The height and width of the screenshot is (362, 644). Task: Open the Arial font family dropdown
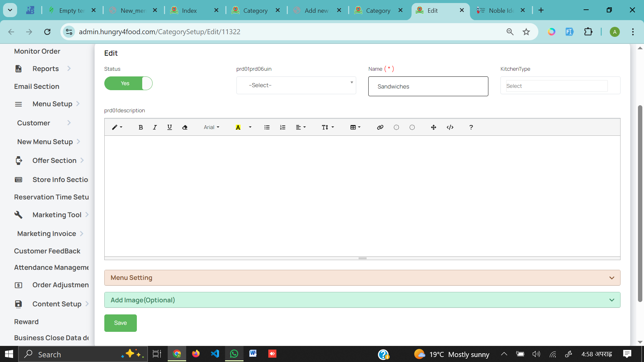[211, 127]
